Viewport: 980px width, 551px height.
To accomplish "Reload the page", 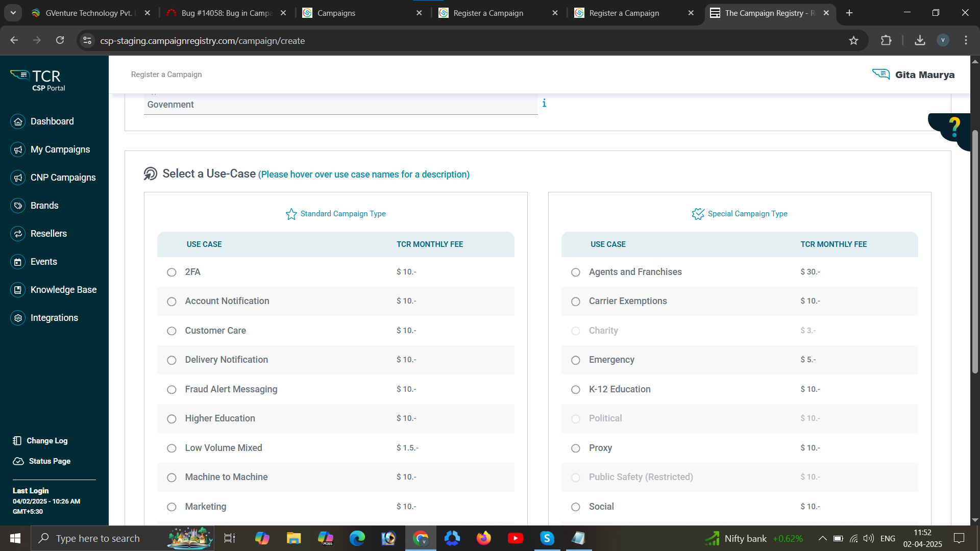I will coord(60,40).
